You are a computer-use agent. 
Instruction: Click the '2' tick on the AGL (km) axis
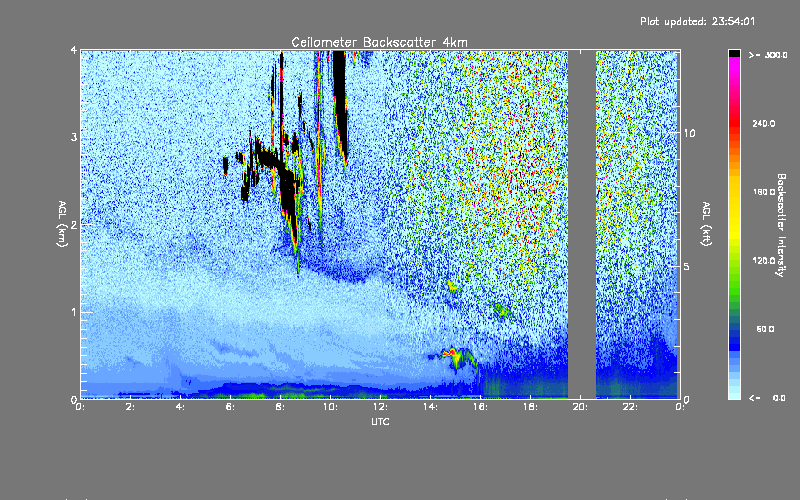[73, 224]
